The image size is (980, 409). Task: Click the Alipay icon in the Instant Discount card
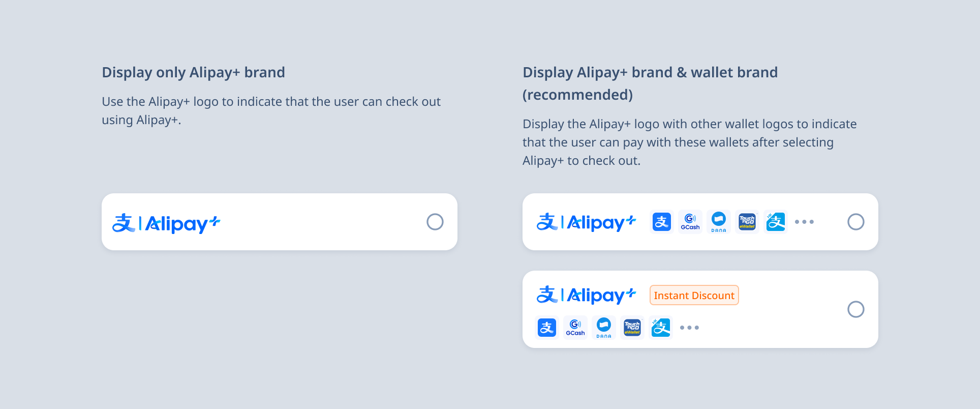coord(546,327)
